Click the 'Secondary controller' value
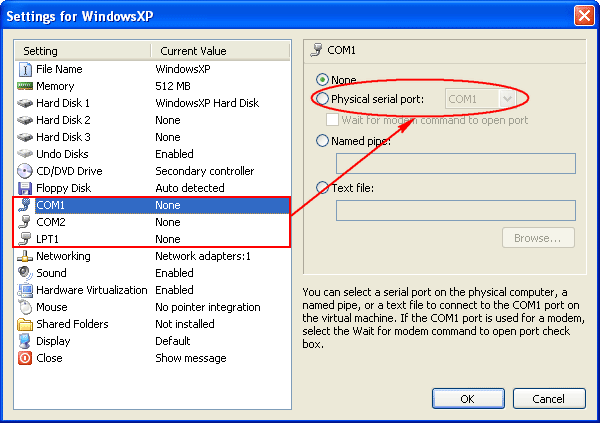 click(205, 171)
